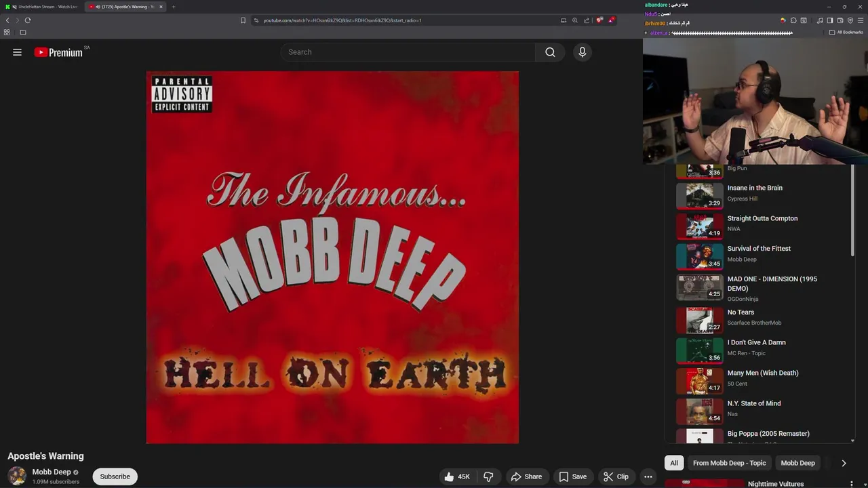Screen dimensions: 868x488
Task: Share the Apostle's Warning video
Action: [x=526, y=476]
